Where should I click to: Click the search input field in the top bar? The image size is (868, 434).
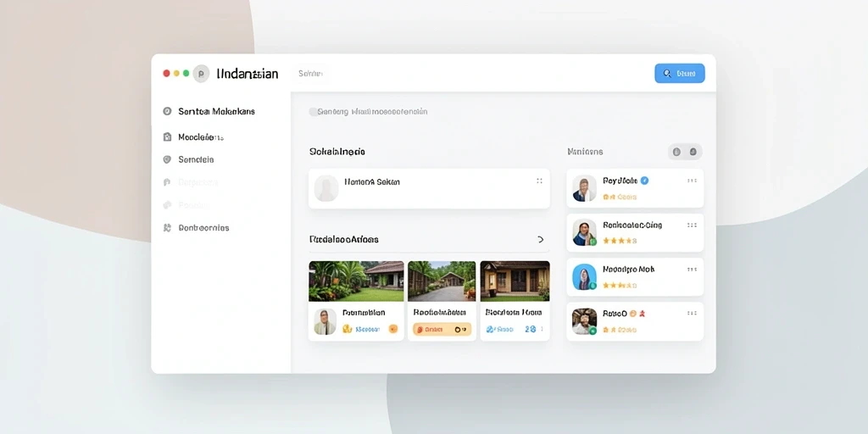point(310,73)
